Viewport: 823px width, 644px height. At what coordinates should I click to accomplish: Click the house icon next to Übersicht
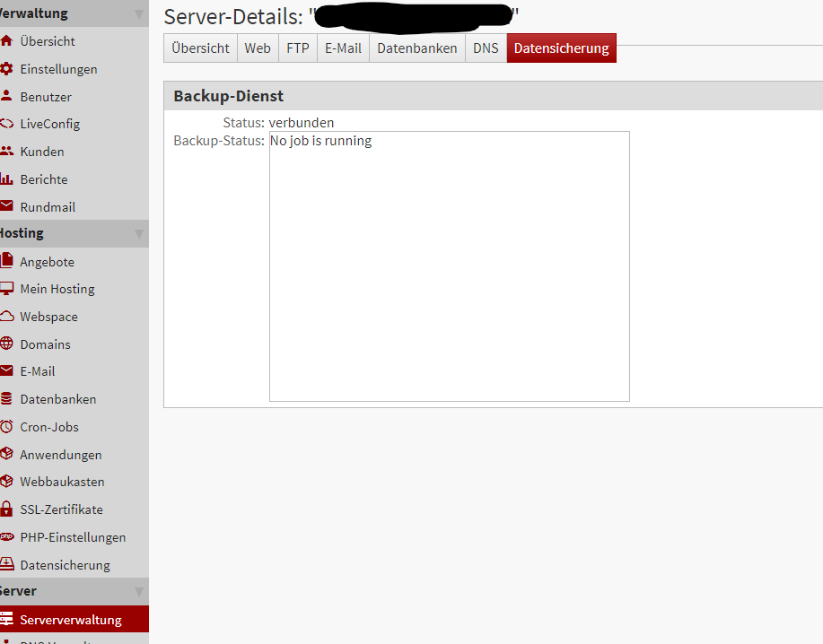[x=7, y=41]
